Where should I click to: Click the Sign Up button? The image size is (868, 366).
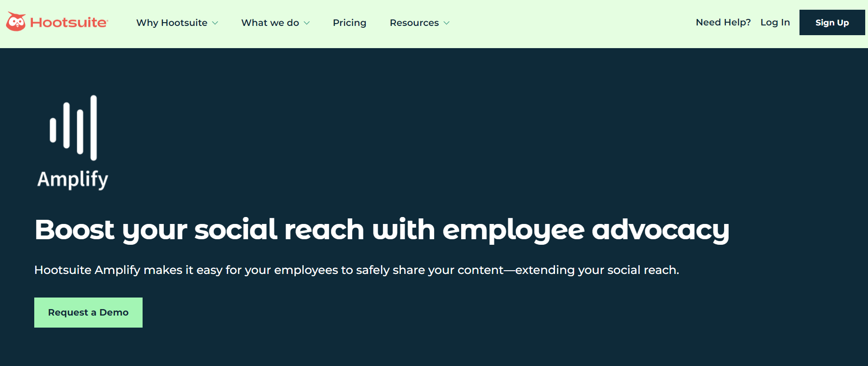click(x=832, y=22)
